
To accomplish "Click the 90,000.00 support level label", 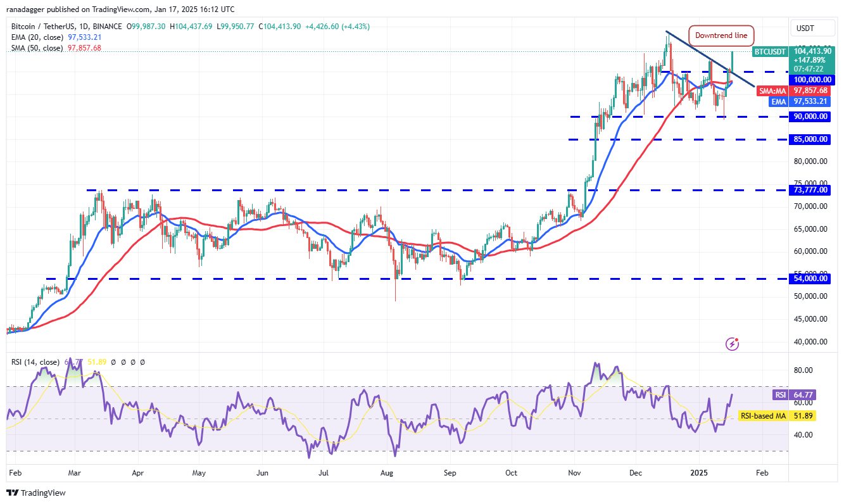I will (x=810, y=117).
